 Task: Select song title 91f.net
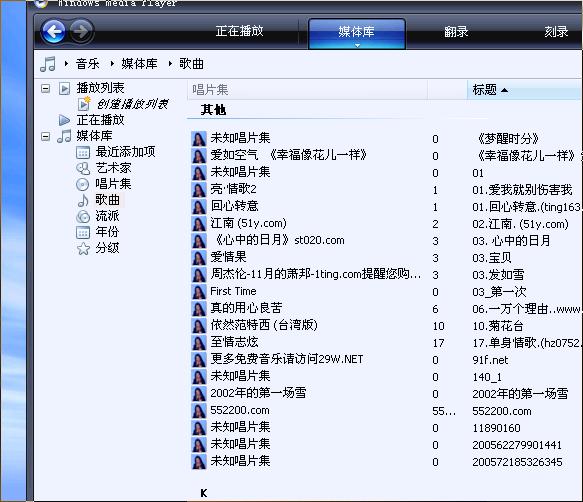(490, 360)
